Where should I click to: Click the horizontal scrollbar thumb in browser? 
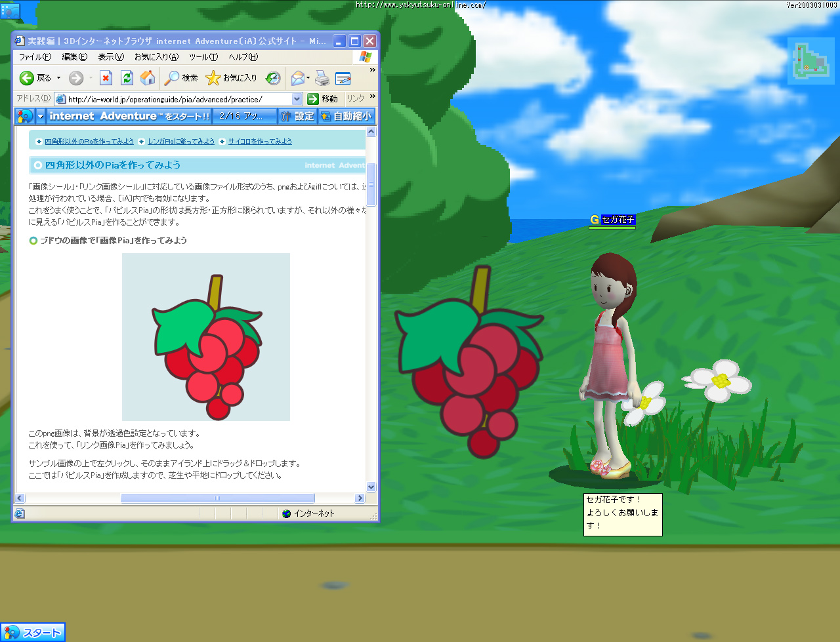point(217,498)
